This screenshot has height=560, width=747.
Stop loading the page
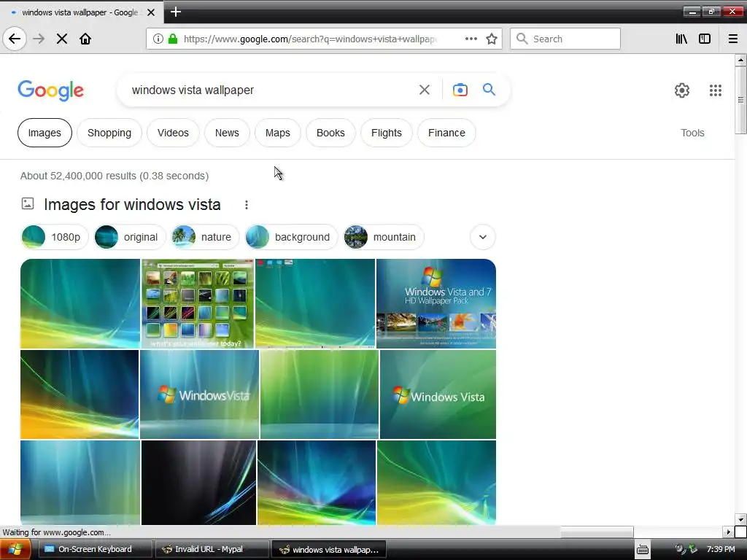point(62,39)
